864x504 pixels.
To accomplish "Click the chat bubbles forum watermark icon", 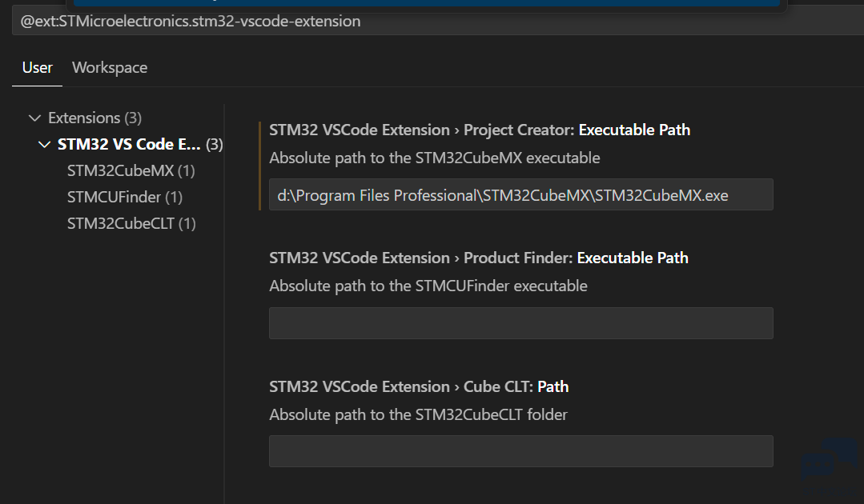I will 830,460.
